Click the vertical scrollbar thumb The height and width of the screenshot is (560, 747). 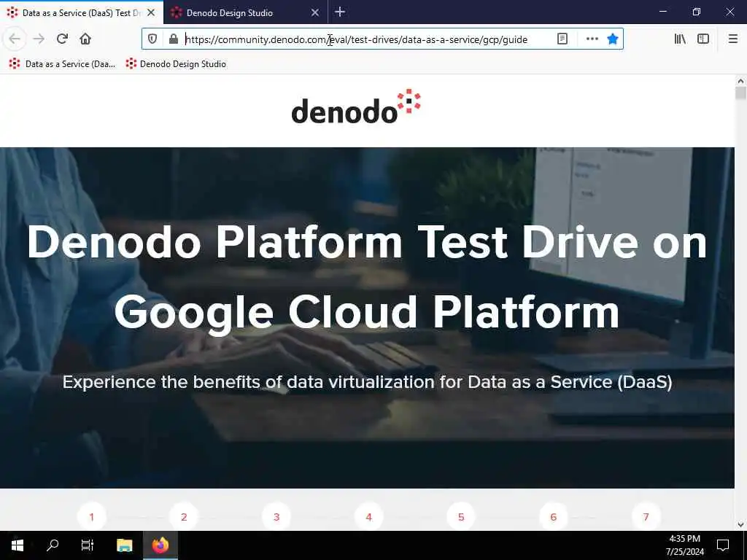coord(740,93)
